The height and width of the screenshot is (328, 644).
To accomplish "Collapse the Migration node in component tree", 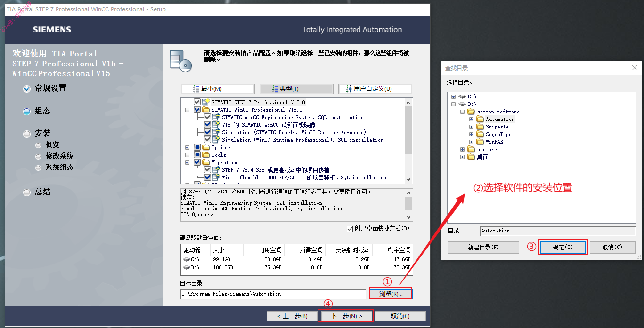I will tap(187, 162).
